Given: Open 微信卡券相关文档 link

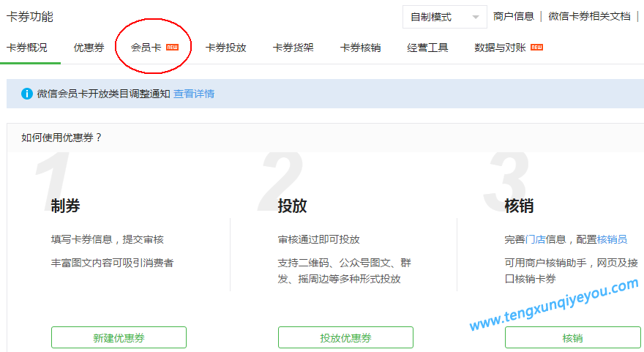Looking at the screenshot, I should coord(589,16).
